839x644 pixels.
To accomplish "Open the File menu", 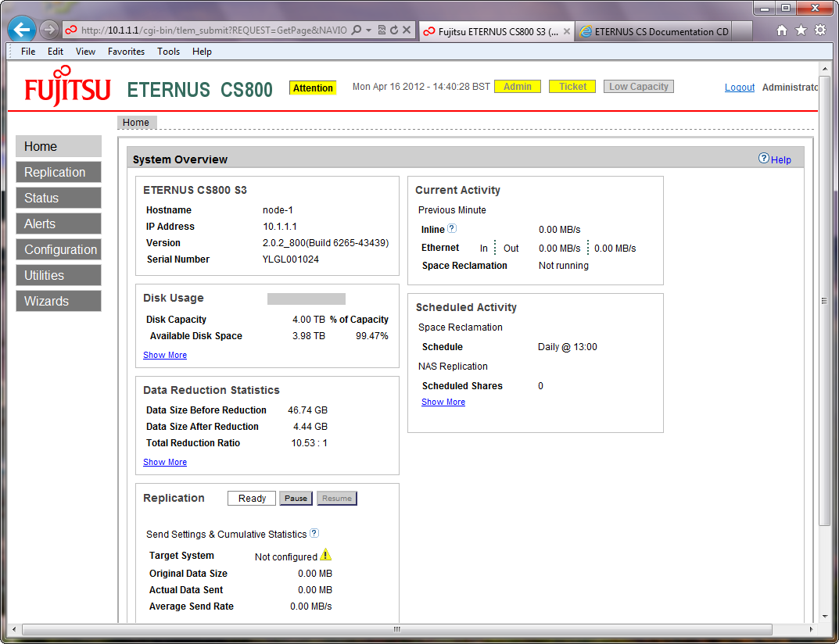I will (28, 52).
